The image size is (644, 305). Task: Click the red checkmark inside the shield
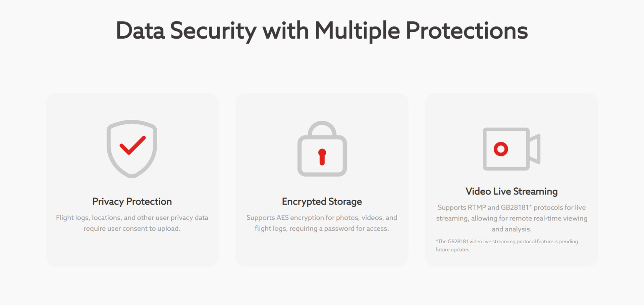[132, 145]
